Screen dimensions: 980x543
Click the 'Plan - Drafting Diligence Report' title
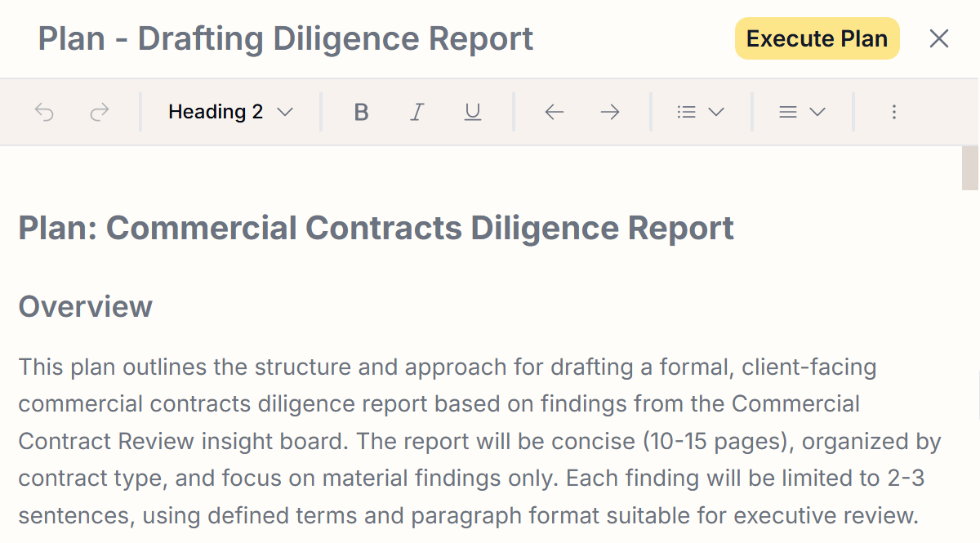click(286, 38)
